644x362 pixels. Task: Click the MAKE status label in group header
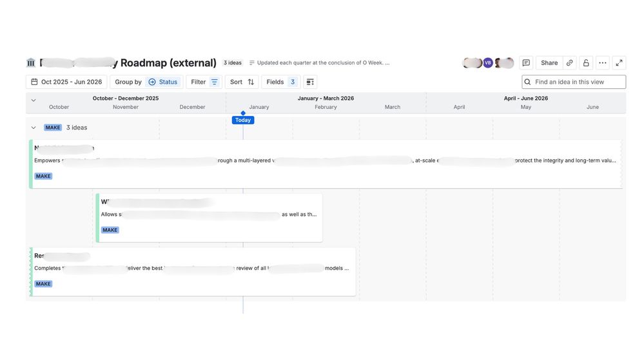[x=53, y=128]
